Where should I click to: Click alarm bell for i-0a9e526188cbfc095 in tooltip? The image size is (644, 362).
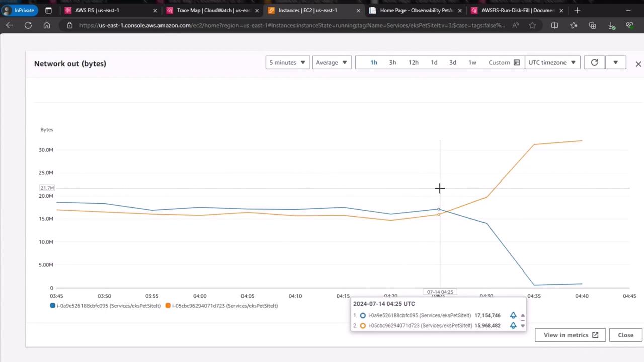click(x=513, y=315)
